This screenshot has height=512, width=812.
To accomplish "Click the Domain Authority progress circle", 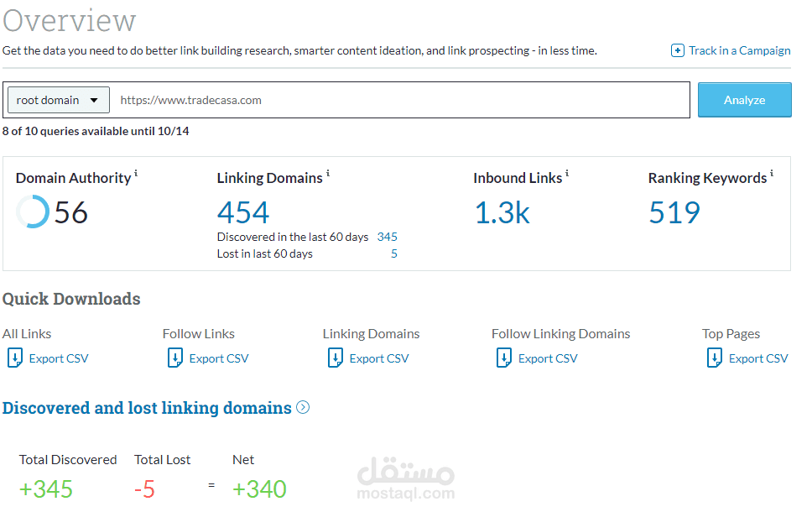I will click(x=33, y=212).
